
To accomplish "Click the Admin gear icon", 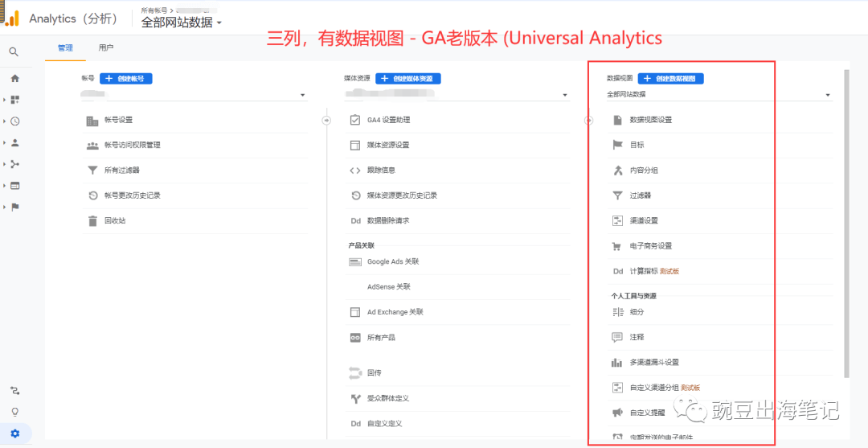I will (x=14, y=434).
